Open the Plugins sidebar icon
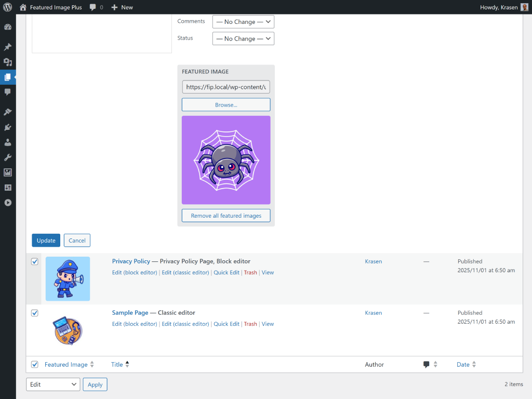 (x=8, y=127)
